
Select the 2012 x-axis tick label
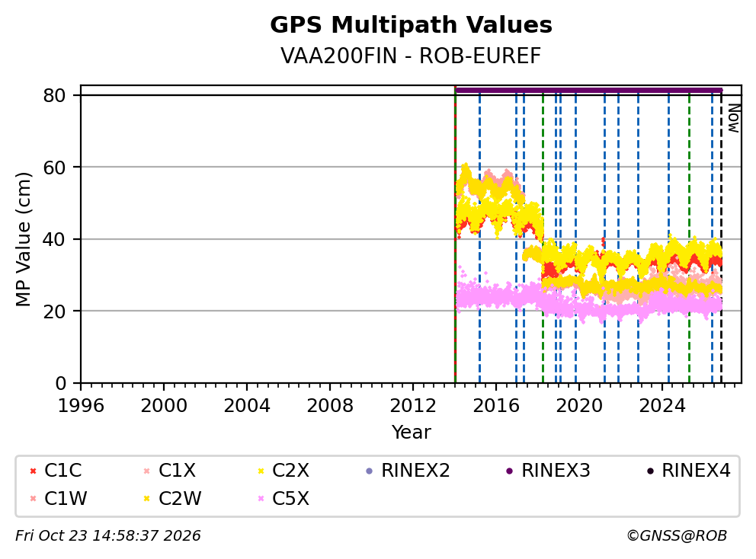pos(413,406)
